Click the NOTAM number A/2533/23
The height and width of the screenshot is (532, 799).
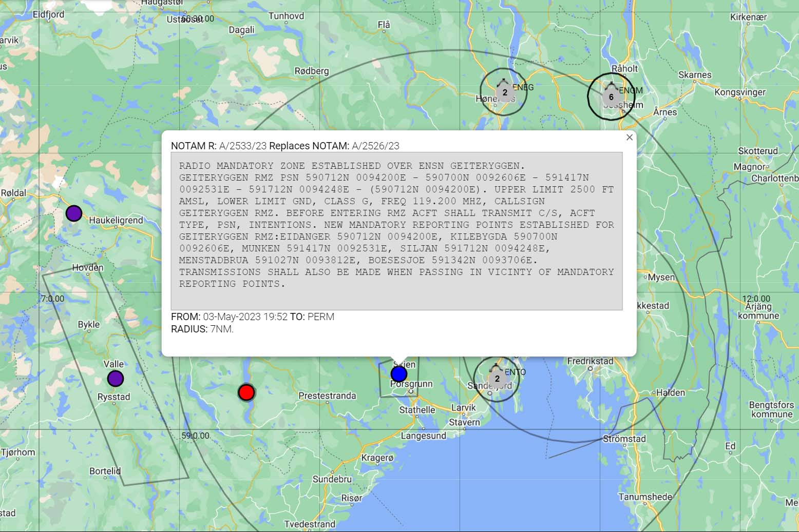click(243, 146)
